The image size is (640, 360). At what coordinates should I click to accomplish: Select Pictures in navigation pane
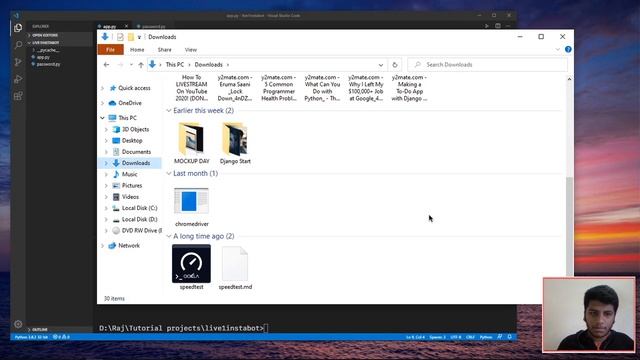[x=132, y=186]
